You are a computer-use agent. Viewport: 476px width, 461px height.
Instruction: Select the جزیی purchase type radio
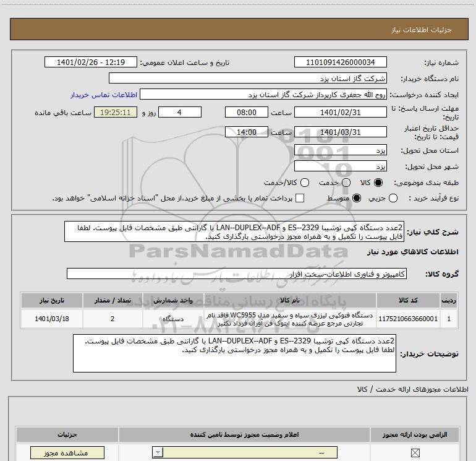pyautogui.click(x=393, y=199)
